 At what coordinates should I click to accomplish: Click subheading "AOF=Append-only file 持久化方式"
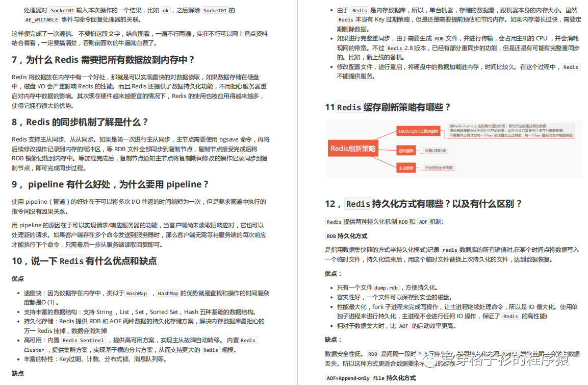click(371, 378)
